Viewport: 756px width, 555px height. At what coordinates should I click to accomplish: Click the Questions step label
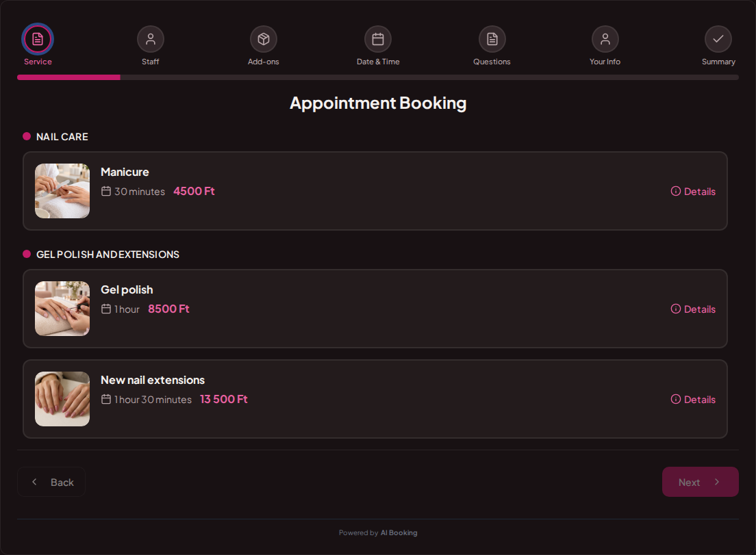(492, 62)
